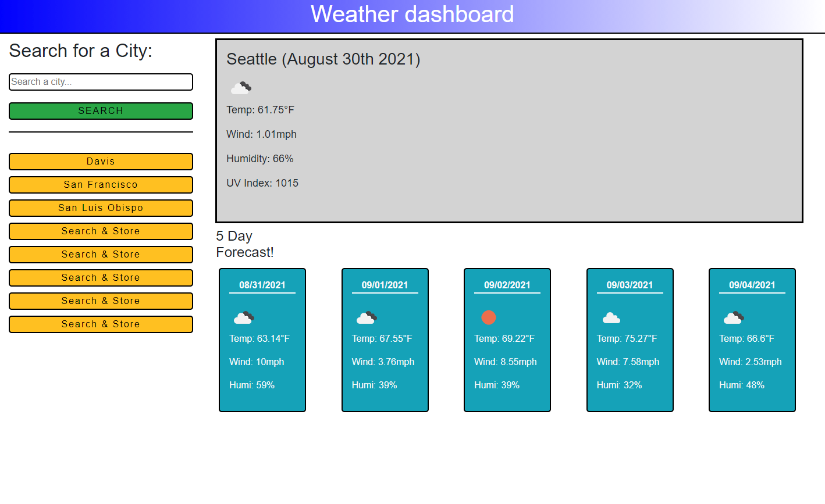Select the Davis city button
This screenshot has height=504, width=825.
point(101,162)
